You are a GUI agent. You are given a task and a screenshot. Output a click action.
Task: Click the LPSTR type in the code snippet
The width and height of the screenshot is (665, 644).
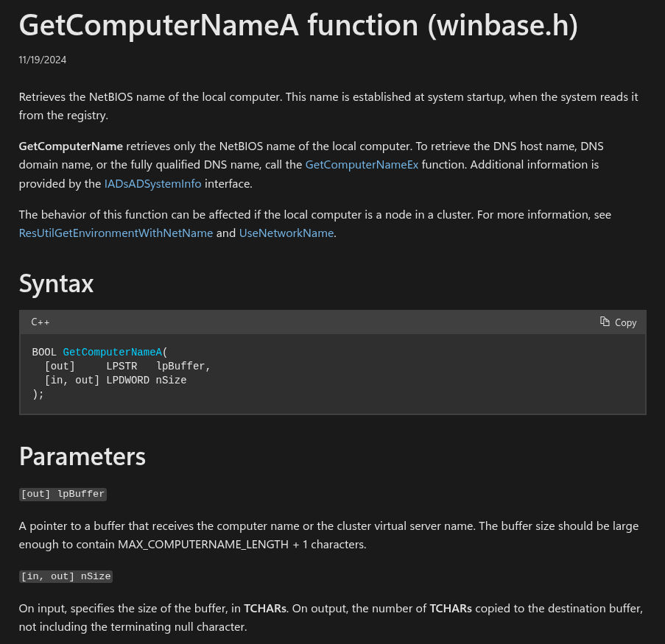122,367
